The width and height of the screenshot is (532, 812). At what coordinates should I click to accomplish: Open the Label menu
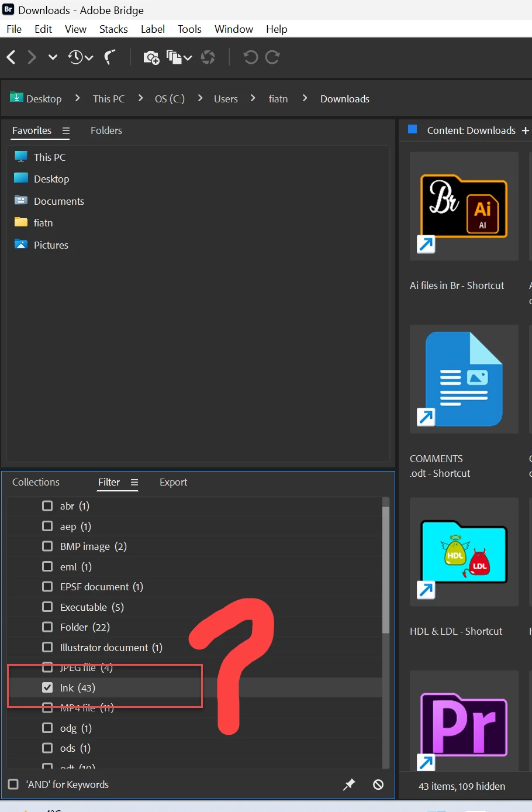coord(153,29)
